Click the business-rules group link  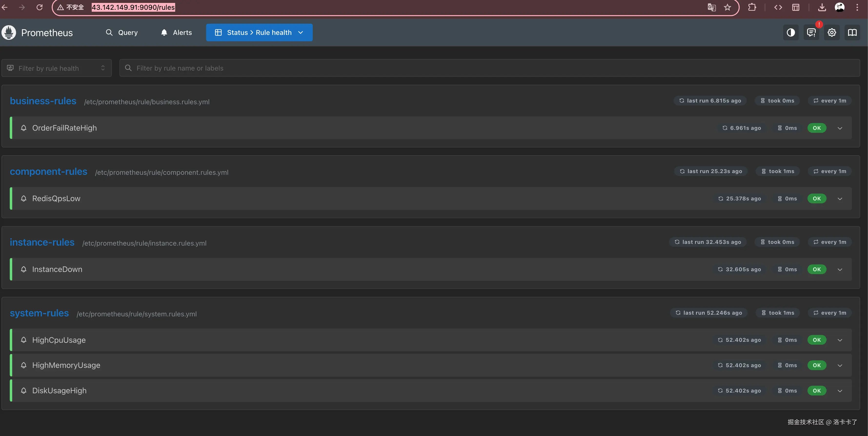pos(43,101)
